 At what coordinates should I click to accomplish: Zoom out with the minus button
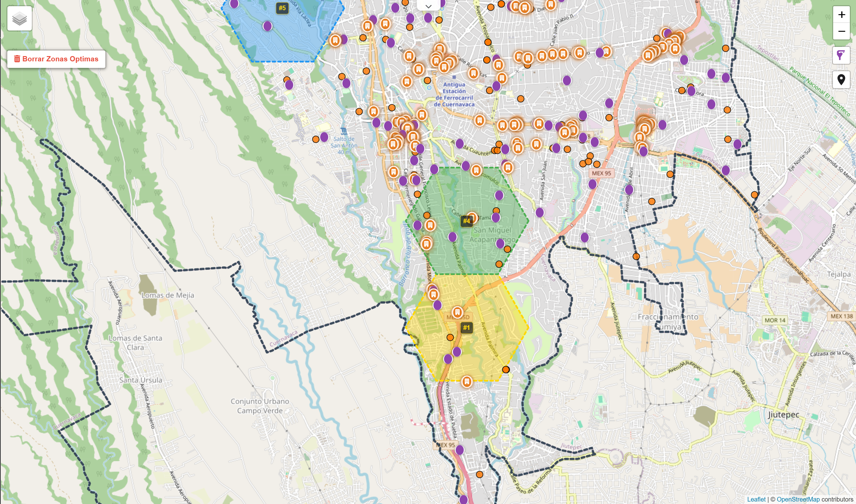(841, 31)
